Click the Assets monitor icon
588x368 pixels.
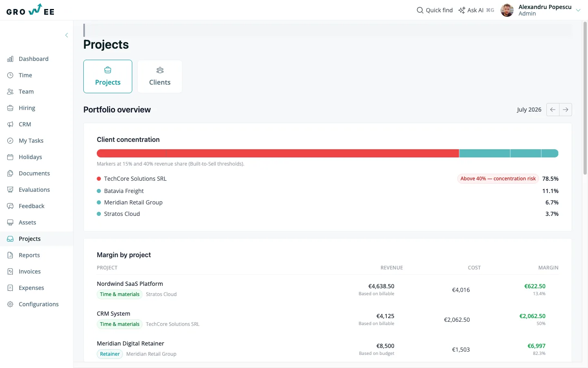click(x=10, y=222)
